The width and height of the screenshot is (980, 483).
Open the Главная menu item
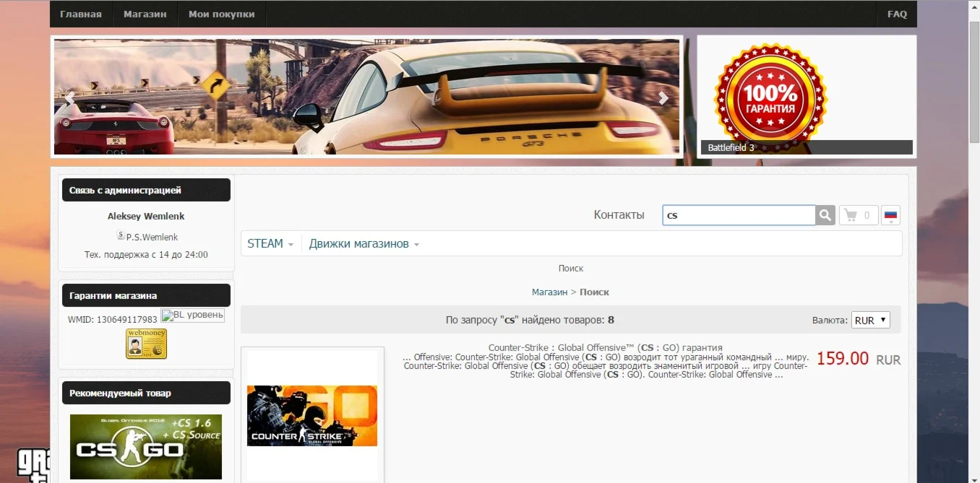pyautogui.click(x=80, y=14)
